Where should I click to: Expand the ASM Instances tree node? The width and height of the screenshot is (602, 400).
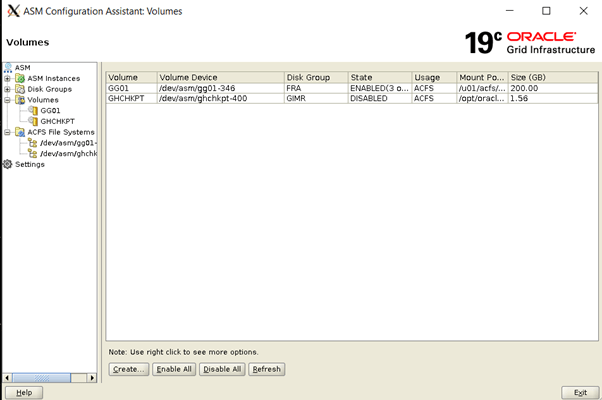point(8,78)
